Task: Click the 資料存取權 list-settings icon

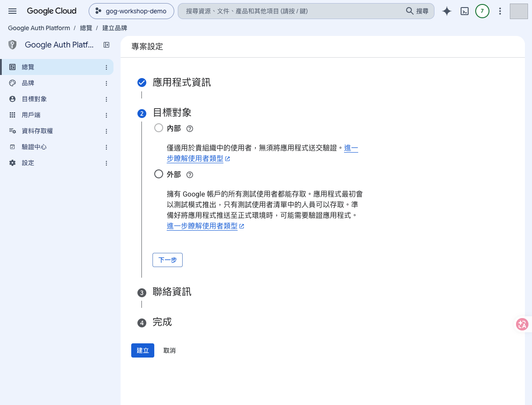Action: coord(12,131)
